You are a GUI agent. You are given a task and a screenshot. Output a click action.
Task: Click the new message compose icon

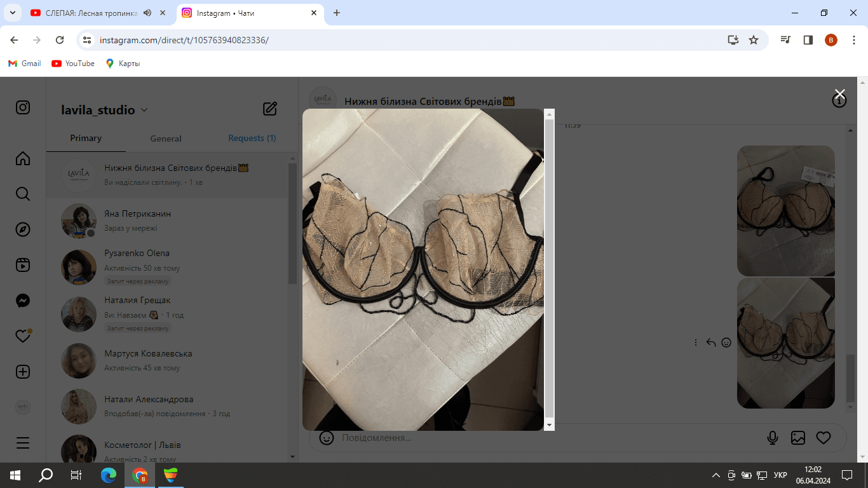click(x=270, y=109)
